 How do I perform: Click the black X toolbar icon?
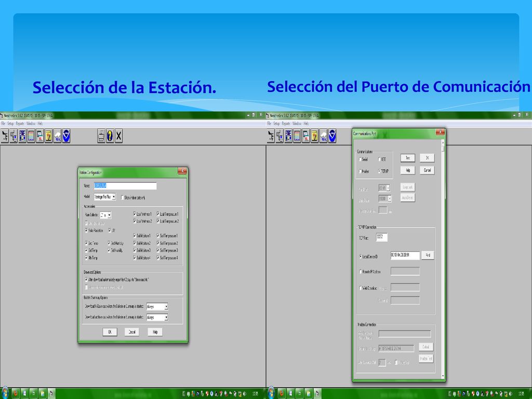(119, 136)
